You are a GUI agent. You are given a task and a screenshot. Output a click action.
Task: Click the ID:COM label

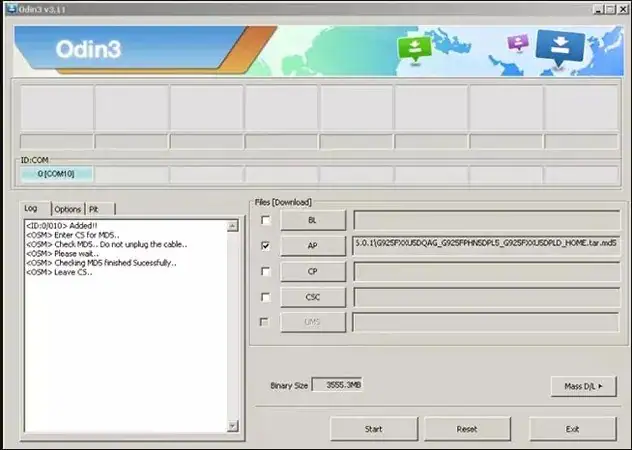point(34,160)
